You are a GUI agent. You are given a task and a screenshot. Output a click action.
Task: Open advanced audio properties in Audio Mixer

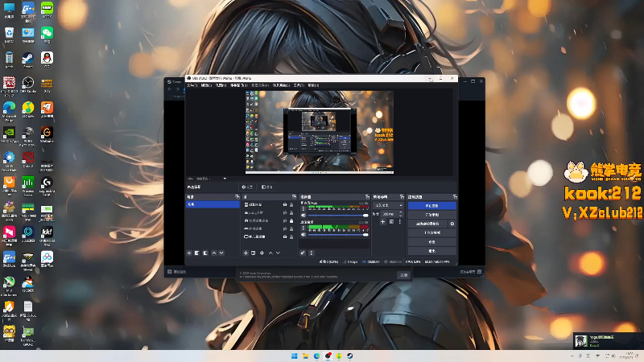(x=303, y=253)
